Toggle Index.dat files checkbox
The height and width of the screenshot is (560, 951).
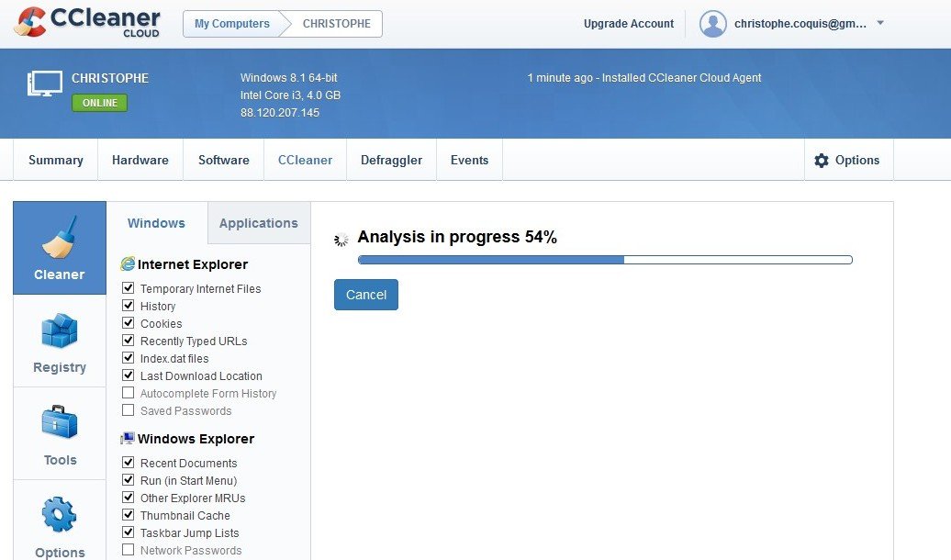click(x=128, y=357)
